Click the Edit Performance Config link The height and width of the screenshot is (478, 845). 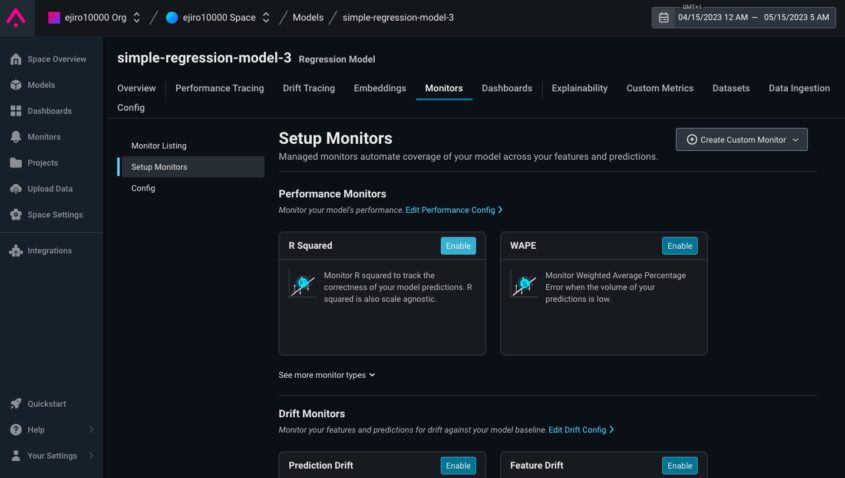pyautogui.click(x=453, y=210)
